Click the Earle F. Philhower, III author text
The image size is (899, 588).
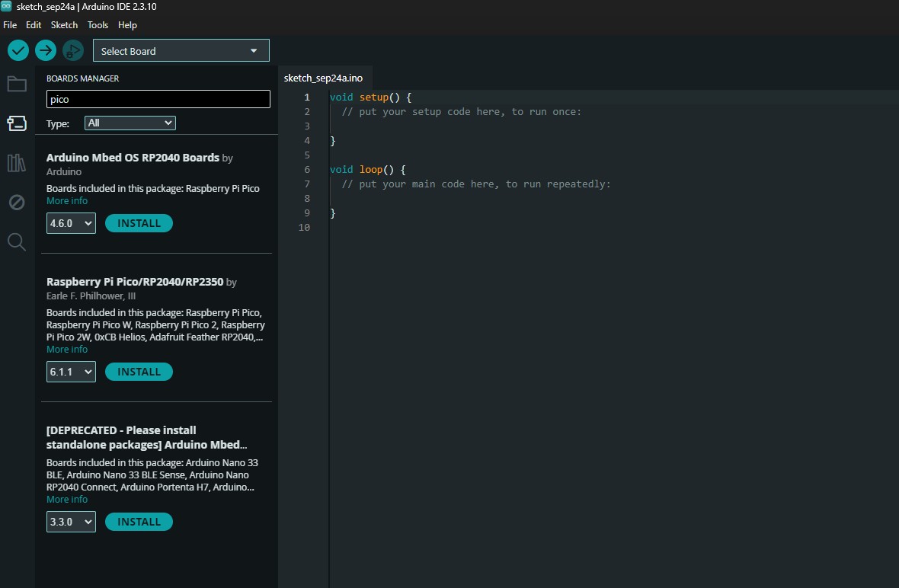(91, 296)
